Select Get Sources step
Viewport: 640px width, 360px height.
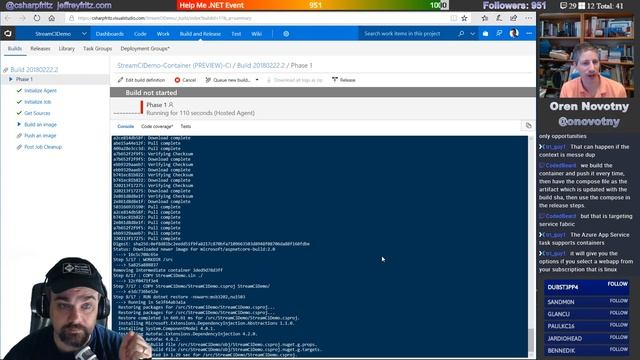click(37, 113)
